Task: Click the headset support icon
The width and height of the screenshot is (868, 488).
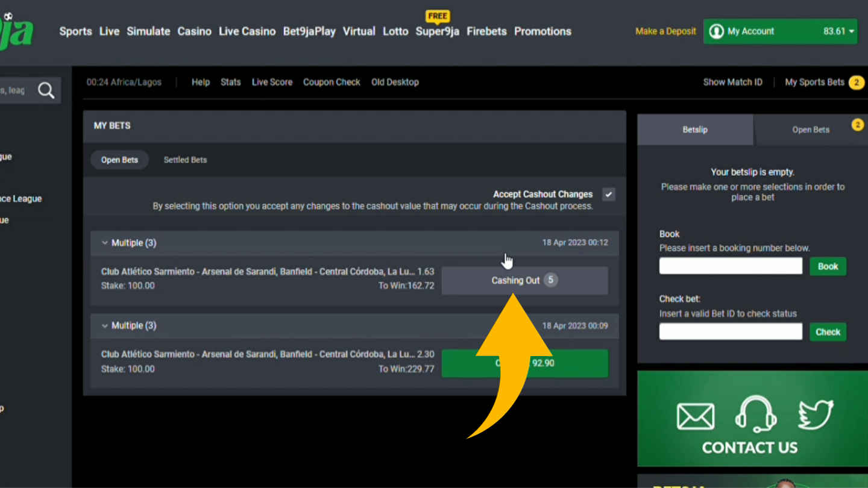Action: [755, 414]
